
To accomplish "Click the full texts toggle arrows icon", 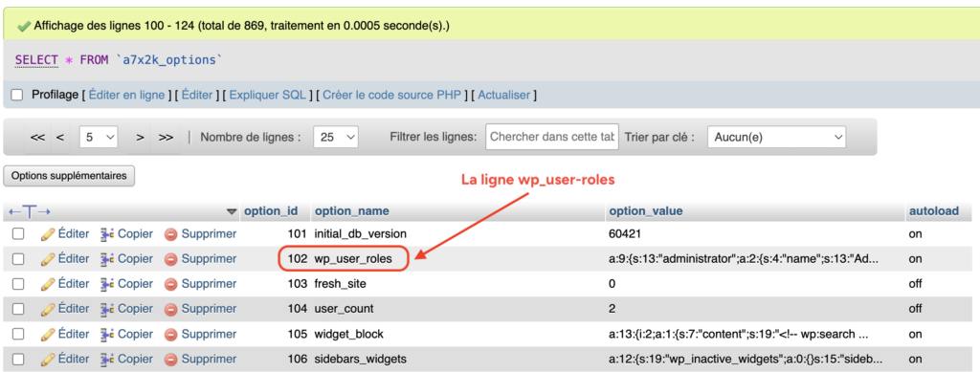I will coord(30,212).
